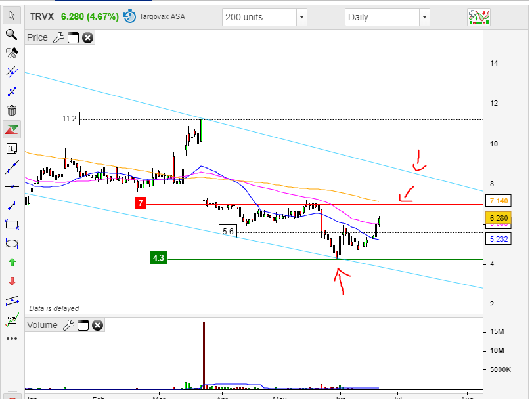Open the 200 units dropdown
Viewport: 532px width, 399px height.
click(301, 17)
